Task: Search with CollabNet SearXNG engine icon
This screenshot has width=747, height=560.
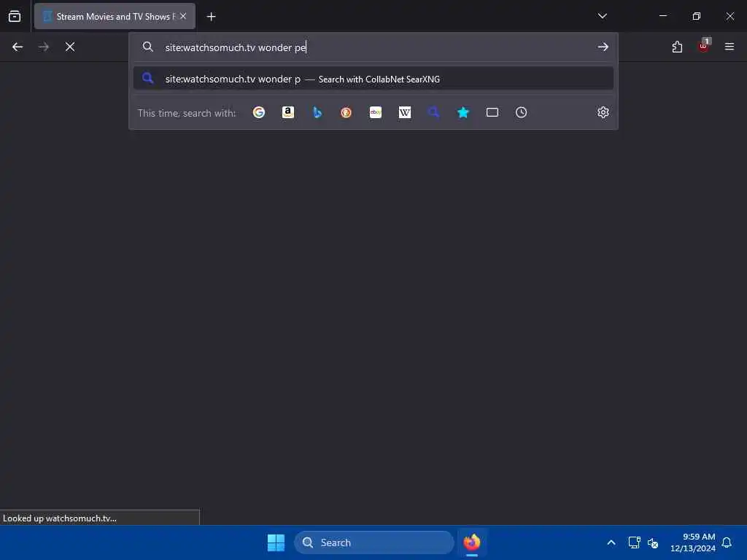Action: [433, 112]
